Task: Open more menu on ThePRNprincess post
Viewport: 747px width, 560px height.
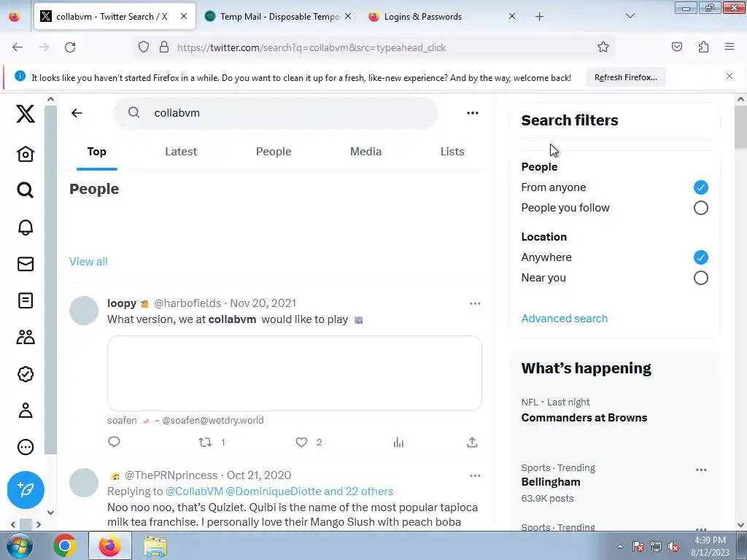Action: (475, 475)
